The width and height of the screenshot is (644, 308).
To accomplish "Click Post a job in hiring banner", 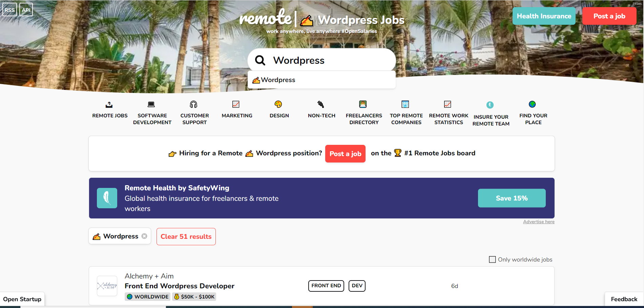I will [345, 154].
